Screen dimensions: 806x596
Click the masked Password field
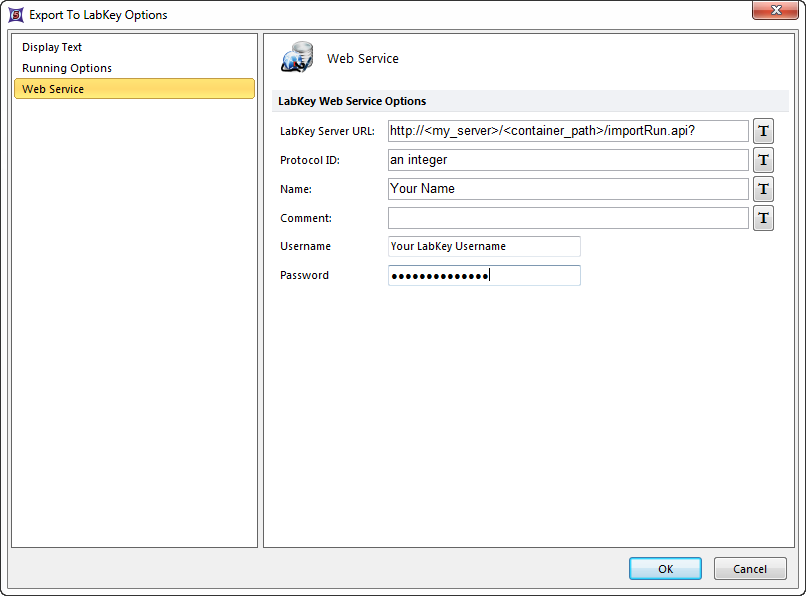[484, 276]
